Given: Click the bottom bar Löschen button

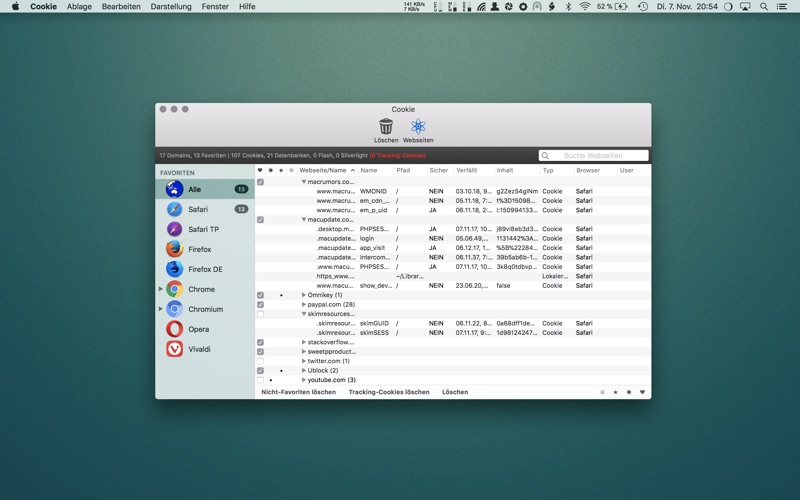Looking at the screenshot, I should pos(455,392).
